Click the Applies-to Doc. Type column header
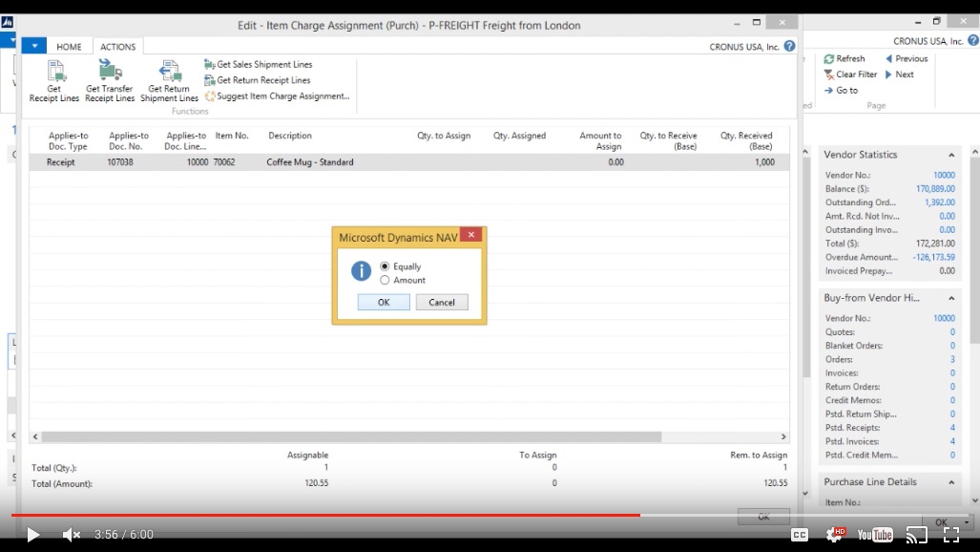The image size is (980, 552). tap(68, 140)
